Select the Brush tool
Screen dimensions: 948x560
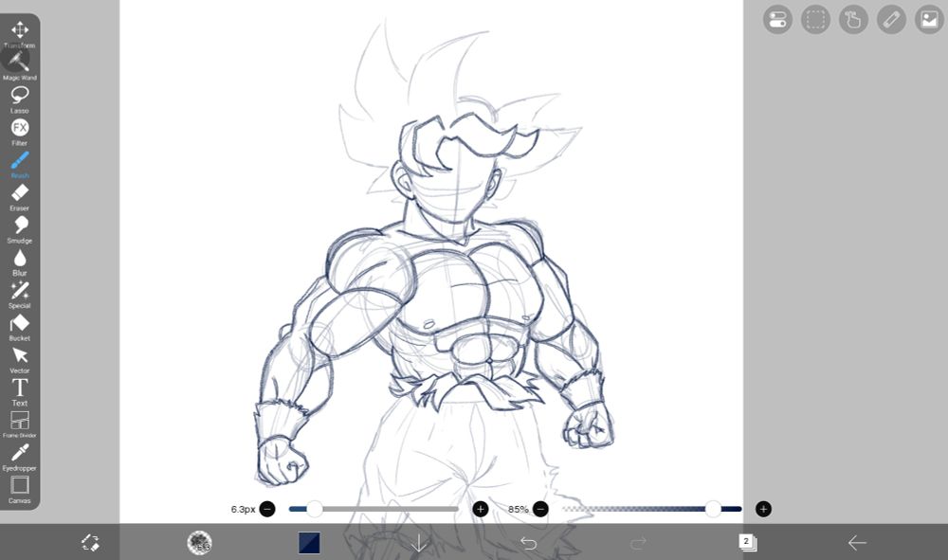(19, 164)
